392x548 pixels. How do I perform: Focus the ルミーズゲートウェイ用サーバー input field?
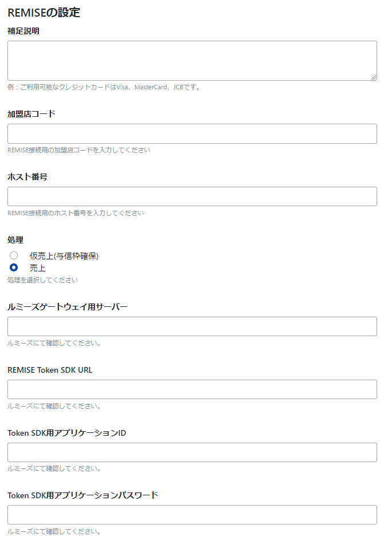pos(192,326)
